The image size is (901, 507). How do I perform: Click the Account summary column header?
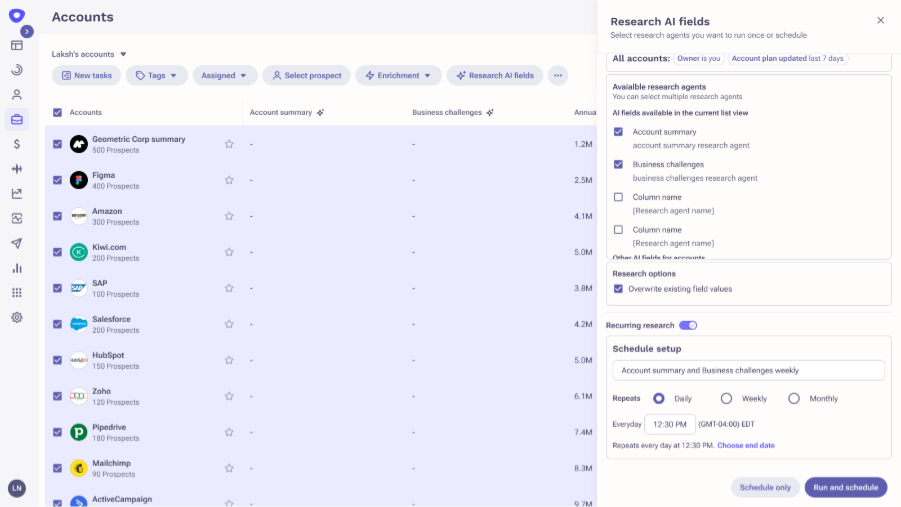[x=280, y=113]
